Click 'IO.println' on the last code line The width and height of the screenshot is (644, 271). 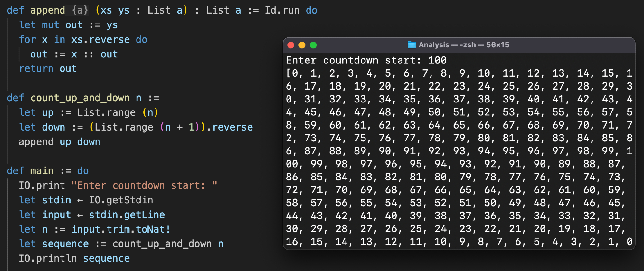(x=48, y=258)
